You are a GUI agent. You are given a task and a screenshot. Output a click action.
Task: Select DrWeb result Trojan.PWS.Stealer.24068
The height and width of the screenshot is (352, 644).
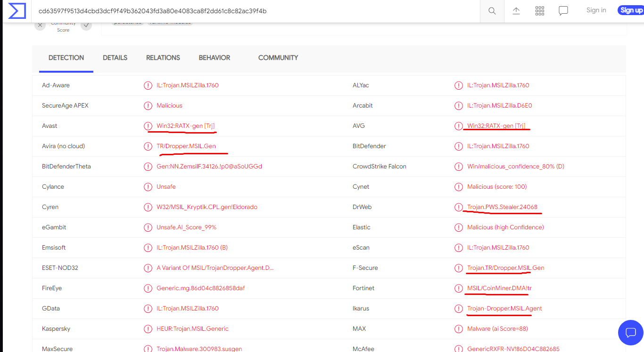coord(502,207)
